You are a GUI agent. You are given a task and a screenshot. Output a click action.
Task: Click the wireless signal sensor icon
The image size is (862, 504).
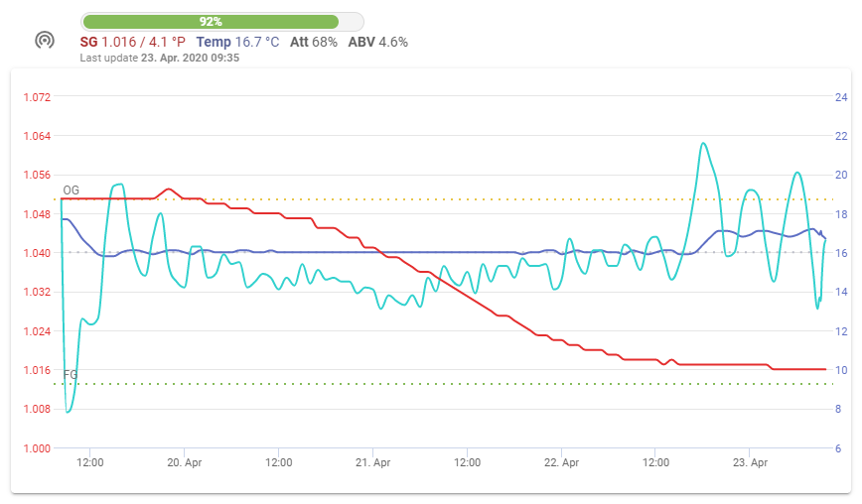pyautogui.click(x=44, y=41)
